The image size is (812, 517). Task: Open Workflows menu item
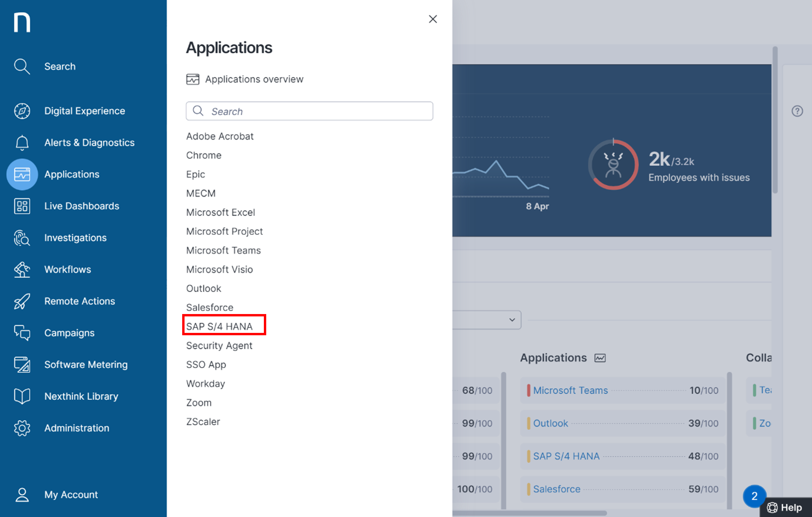[x=68, y=269]
